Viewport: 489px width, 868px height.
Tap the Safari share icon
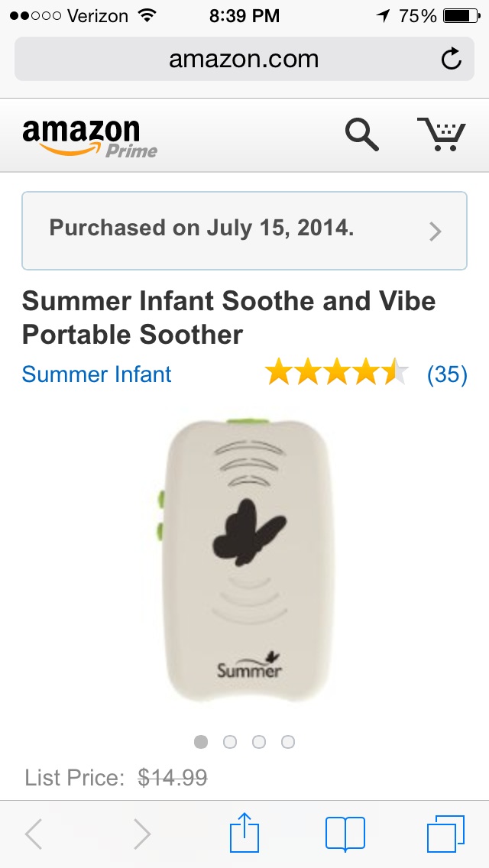[x=244, y=832]
